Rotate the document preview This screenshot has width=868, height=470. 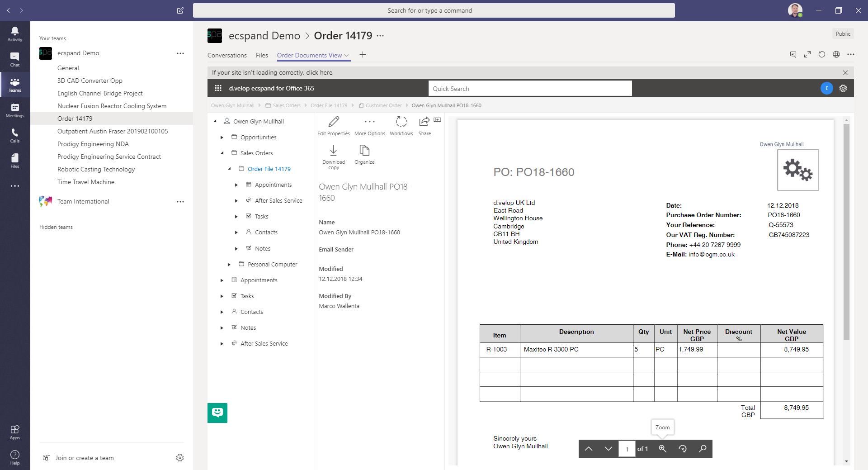(x=683, y=449)
